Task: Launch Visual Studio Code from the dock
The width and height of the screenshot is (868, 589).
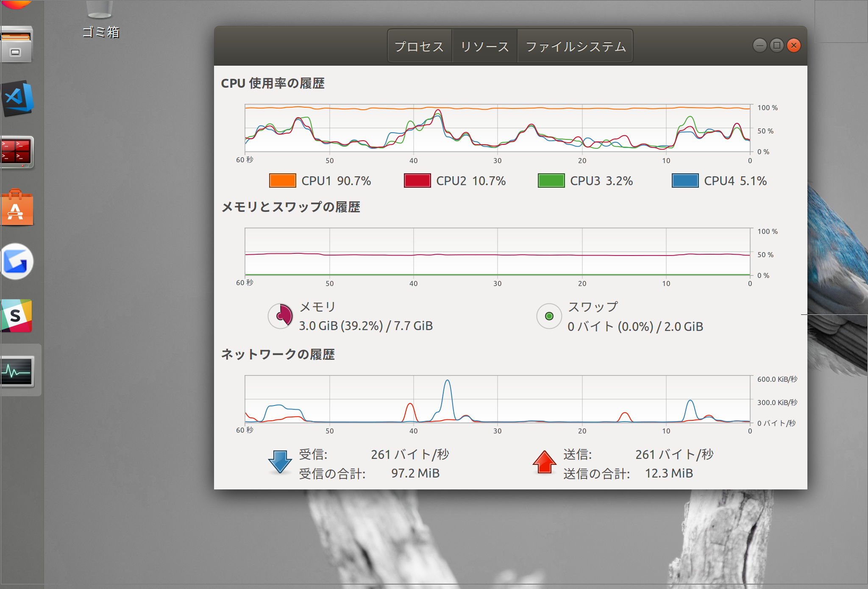Action: pyautogui.click(x=18, y=98)
